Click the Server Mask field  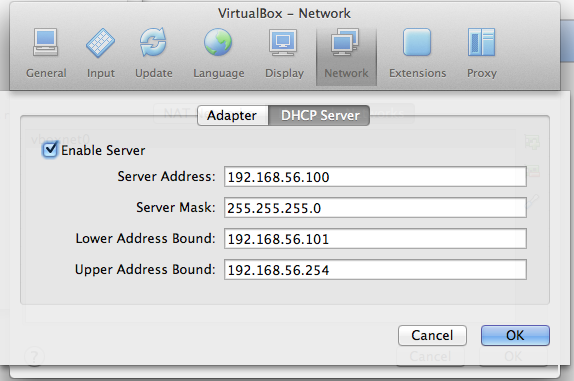click(375, 208)
